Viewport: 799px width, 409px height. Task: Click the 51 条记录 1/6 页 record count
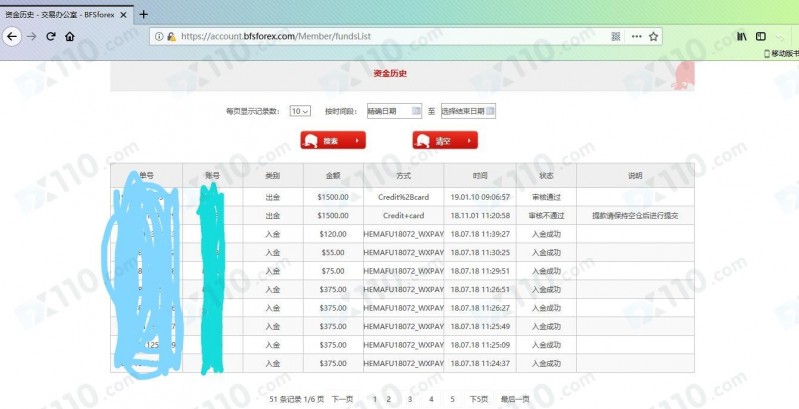[297, 399]
